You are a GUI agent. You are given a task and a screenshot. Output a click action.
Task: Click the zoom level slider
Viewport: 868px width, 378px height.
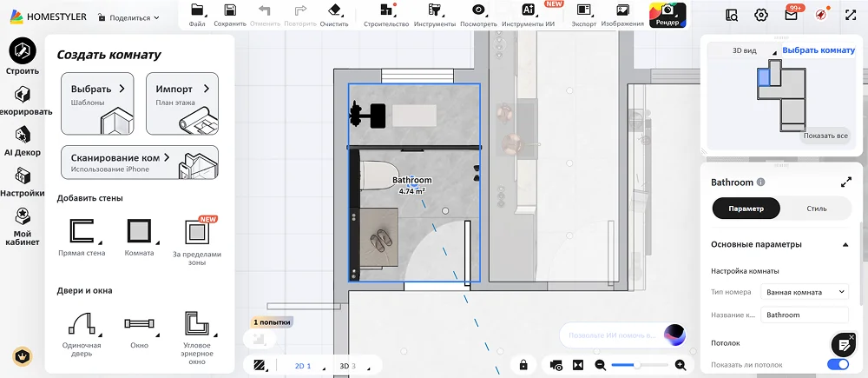[636, 365]
